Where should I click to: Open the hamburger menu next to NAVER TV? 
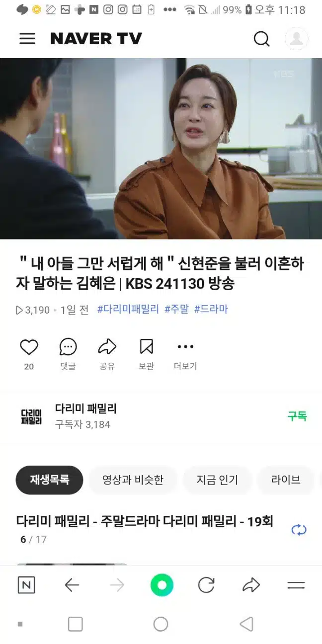tap(27, 39)
